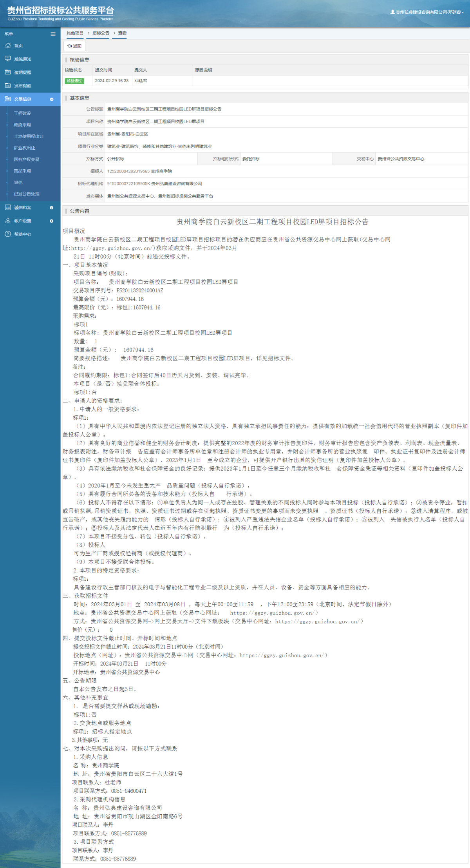Click the platform title 贵州省招标投标公共服务平台
The image size is (470, 868).
[61, 11]
